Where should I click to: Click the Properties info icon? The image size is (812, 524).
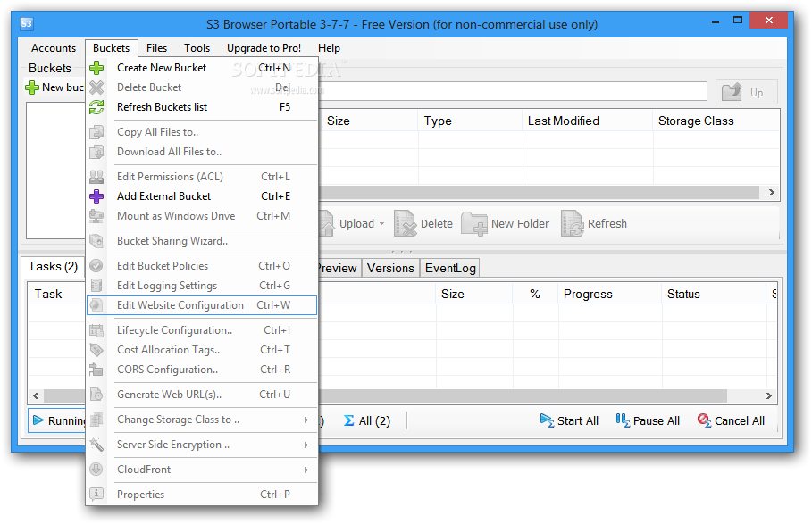pos(96,494)
